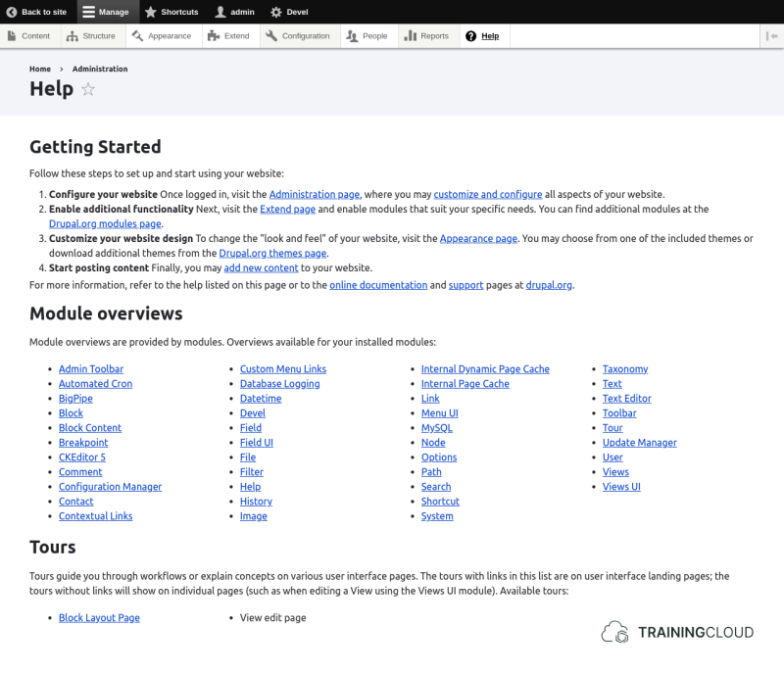Open Contextual Links module help
The image size is (784, 674).
click(x=95, y=516)
